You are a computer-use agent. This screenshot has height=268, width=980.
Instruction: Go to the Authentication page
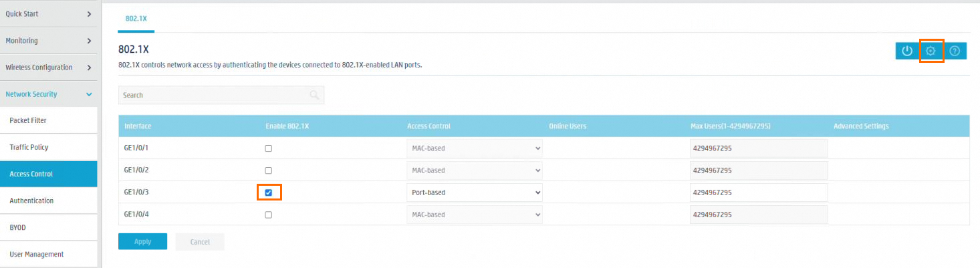pos(48,200)
